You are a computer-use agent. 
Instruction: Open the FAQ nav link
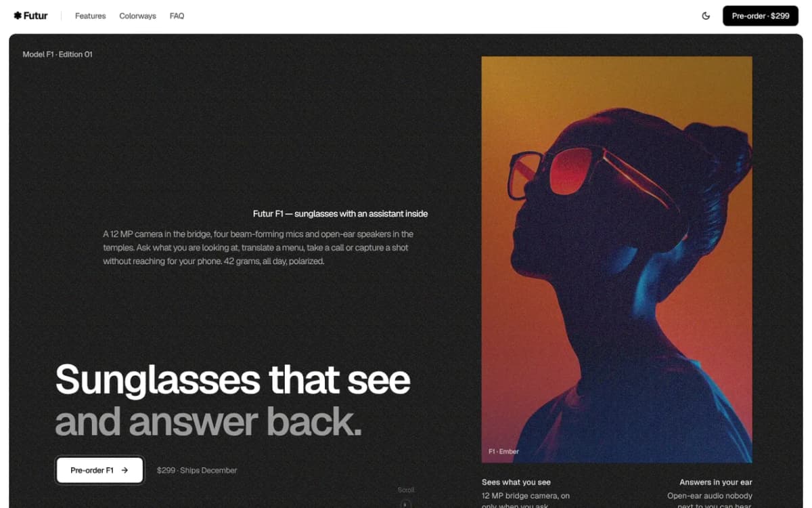pos(177,16)
